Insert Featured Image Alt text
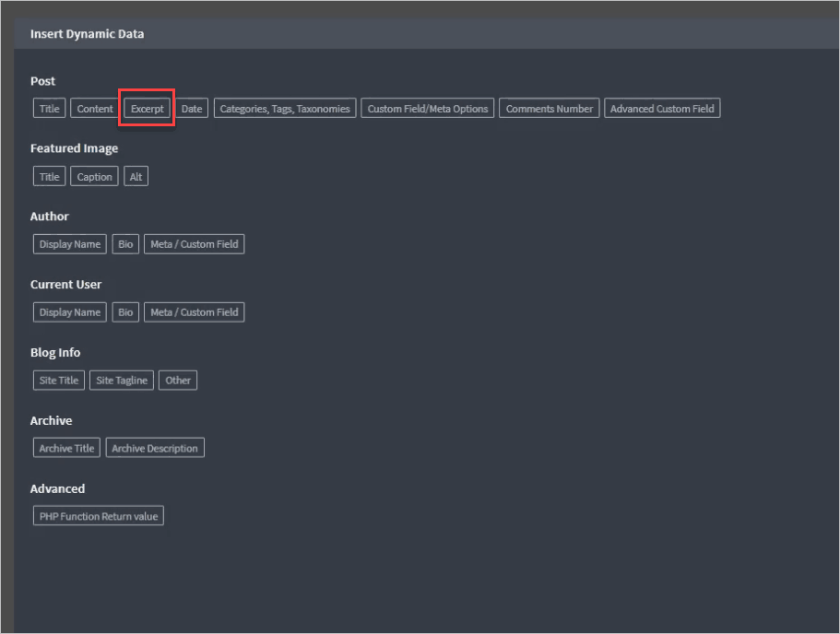This screenshot has width=840, height=634. click(136, 177)
